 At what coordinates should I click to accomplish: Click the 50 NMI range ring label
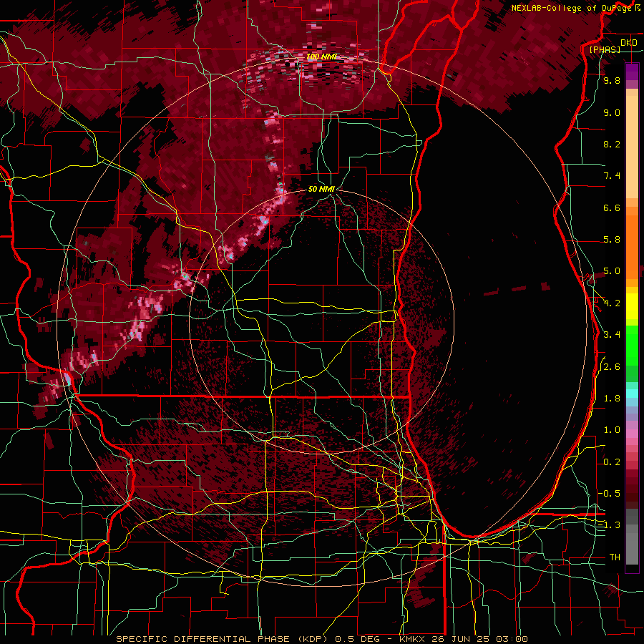pyautogui.click(x=321, y=189)
